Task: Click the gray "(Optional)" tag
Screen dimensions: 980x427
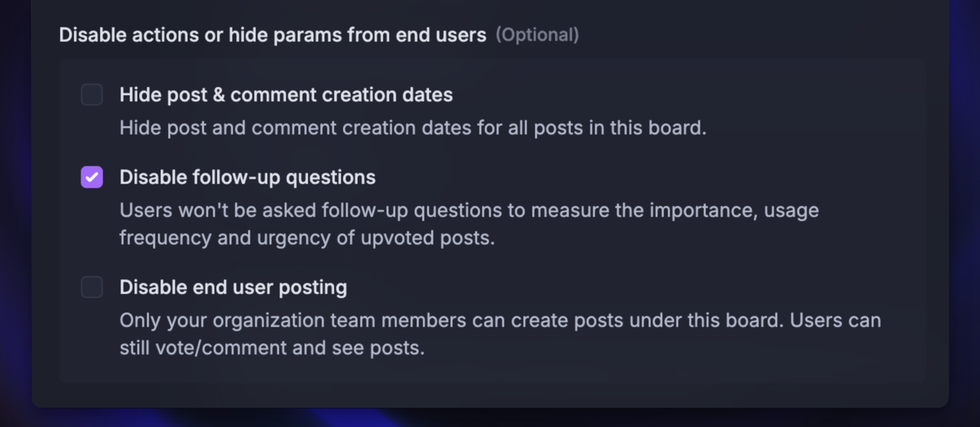Action: (x=537, y=34)
